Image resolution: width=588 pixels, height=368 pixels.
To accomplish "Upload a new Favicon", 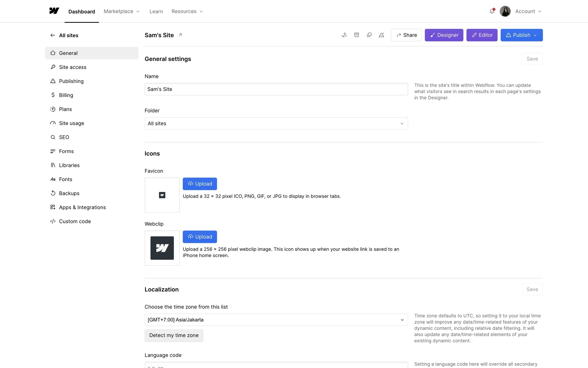I will (x=200, y=184).
